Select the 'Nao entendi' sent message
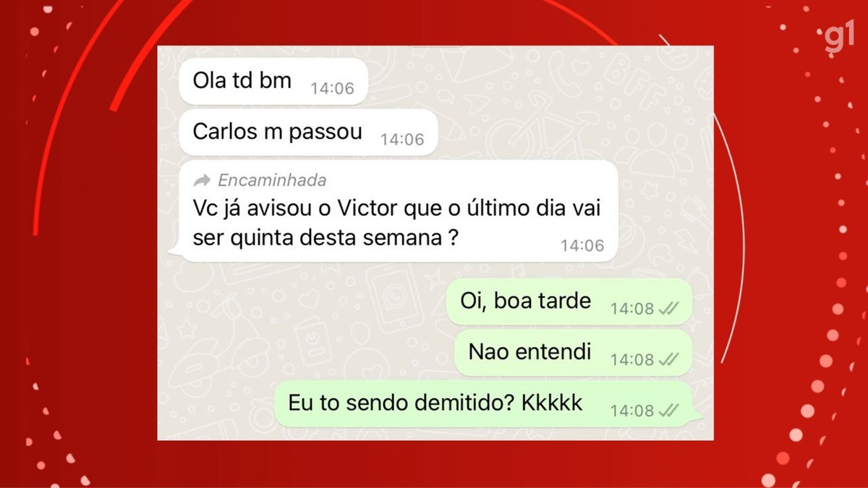 (574, 353)
